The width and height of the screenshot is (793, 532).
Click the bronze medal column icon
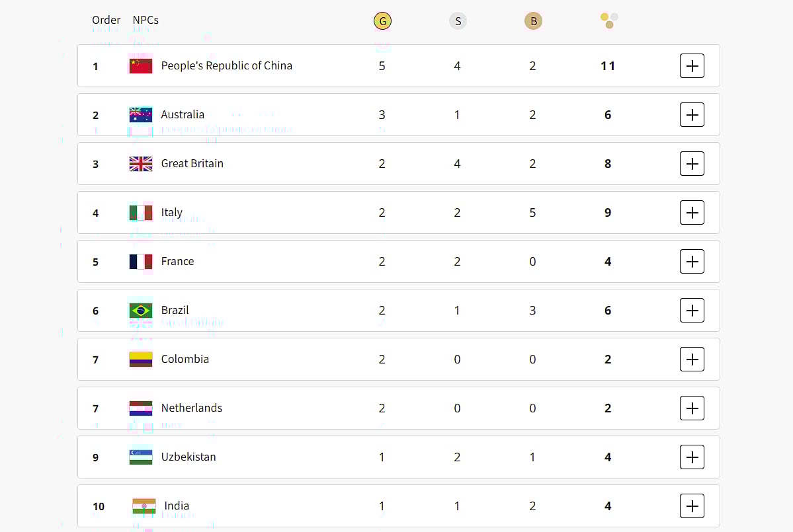(x=533, y=20)
